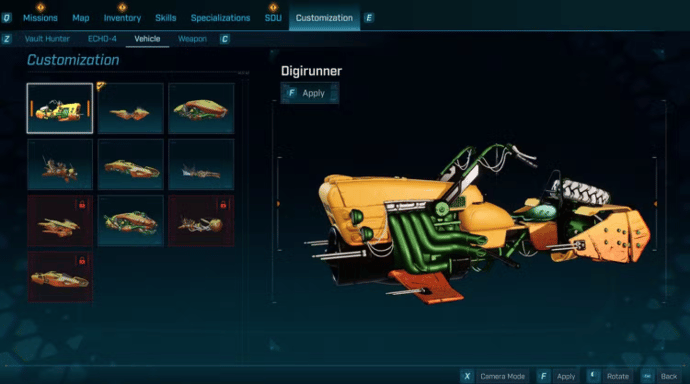Click the diamond notification marker above Inventory
The width and height of the screenshot is (690, 384).
(122, 7)
